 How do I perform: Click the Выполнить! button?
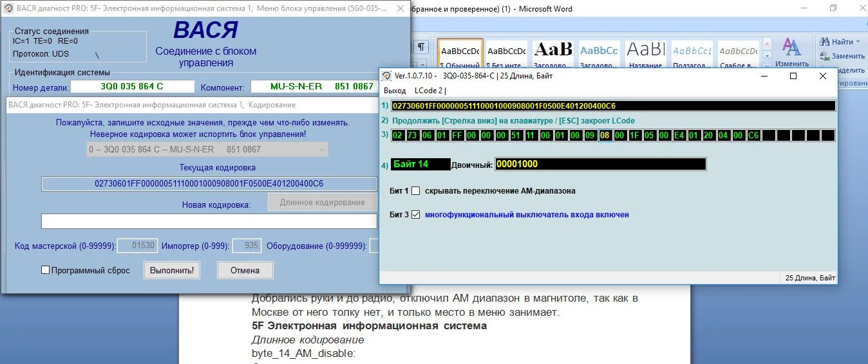(x=172, y=270)
